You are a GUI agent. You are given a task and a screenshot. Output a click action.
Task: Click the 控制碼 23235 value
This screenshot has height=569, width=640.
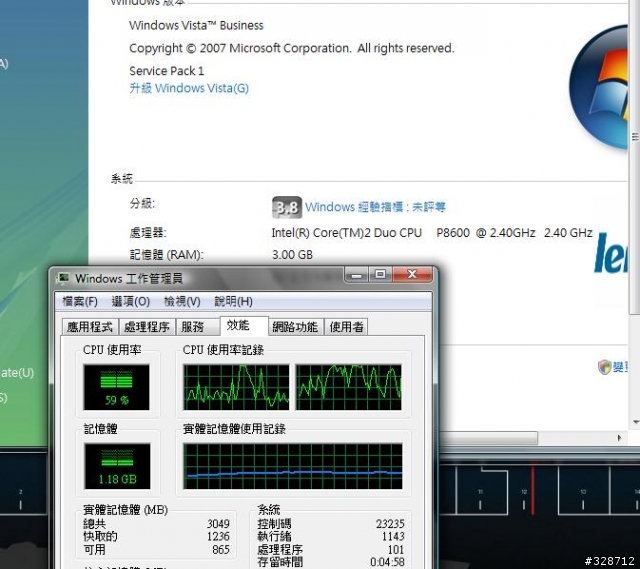click(x=390, y=523)
